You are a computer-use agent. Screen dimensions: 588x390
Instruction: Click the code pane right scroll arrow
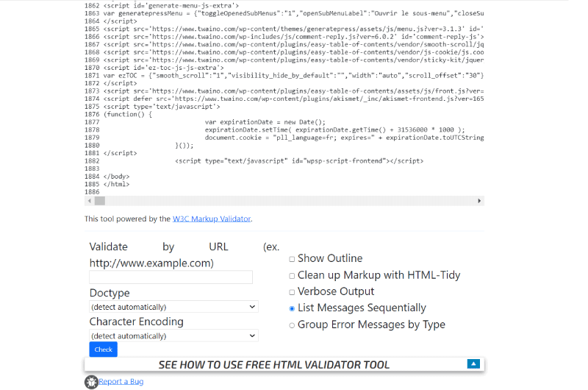click(479, 201)
